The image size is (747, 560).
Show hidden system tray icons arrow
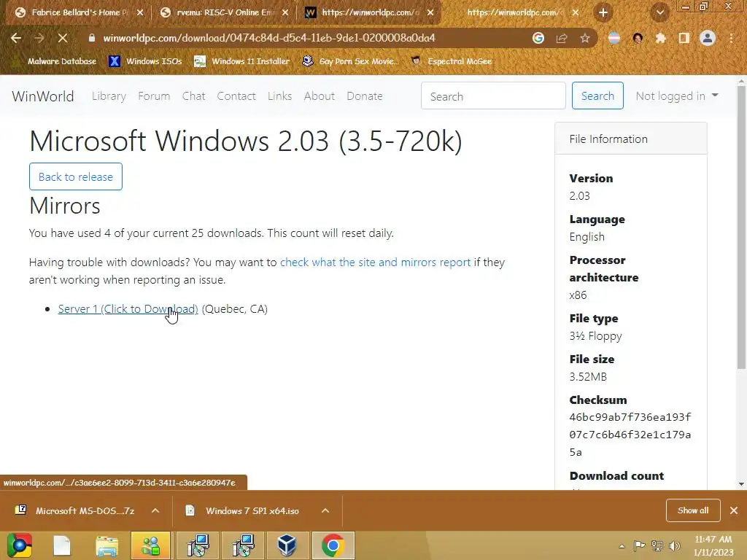622,546
